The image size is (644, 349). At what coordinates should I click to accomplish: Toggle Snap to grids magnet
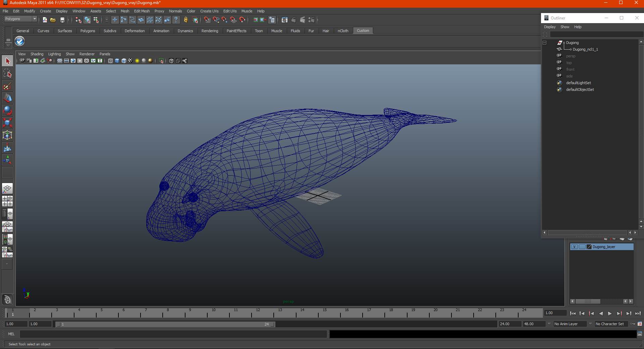click(x=207, y=20)
